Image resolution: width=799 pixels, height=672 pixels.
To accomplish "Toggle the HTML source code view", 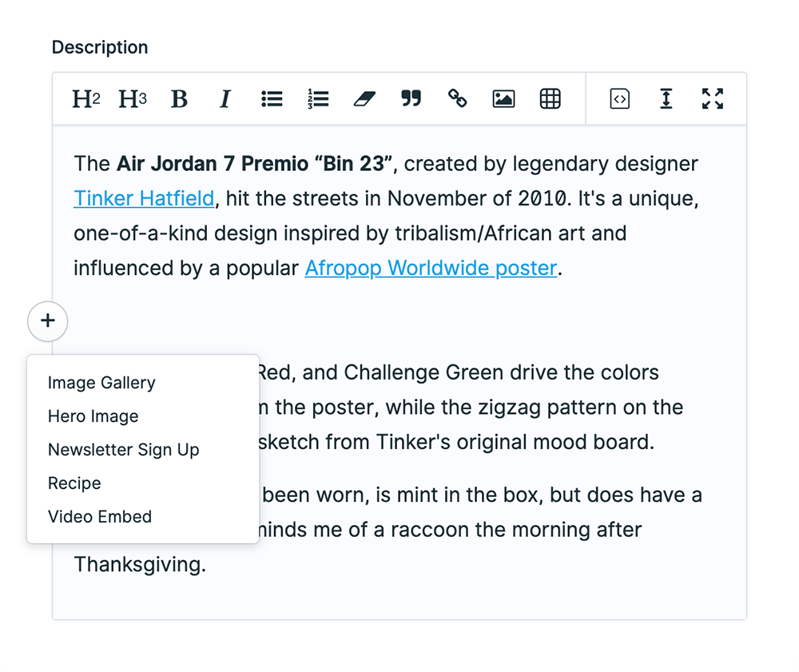I will [620, 99].
